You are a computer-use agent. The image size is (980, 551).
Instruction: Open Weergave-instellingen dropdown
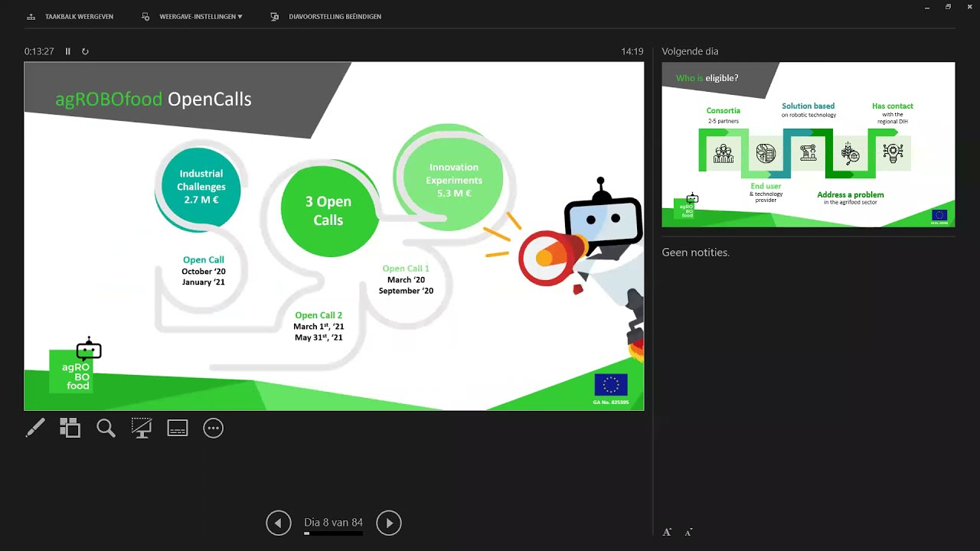201,17
